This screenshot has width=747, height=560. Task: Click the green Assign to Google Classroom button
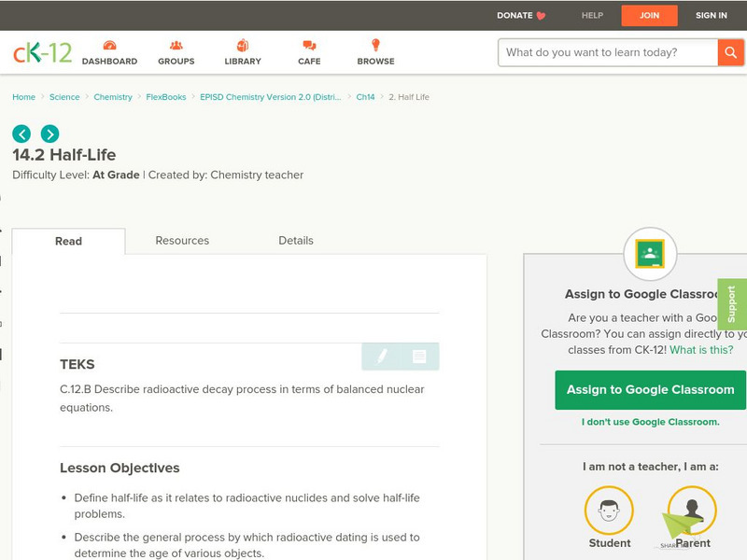click(650, 390)
